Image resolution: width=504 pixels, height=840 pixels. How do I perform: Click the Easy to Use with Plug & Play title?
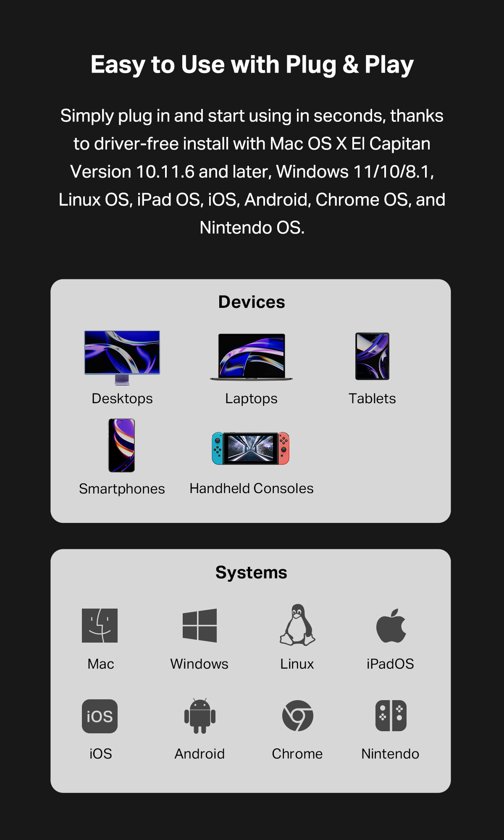click(x=252, y=65)
